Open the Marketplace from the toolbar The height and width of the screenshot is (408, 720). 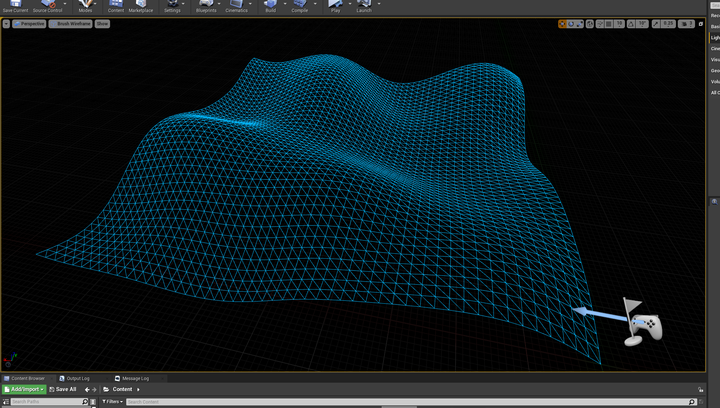[141, 6]
